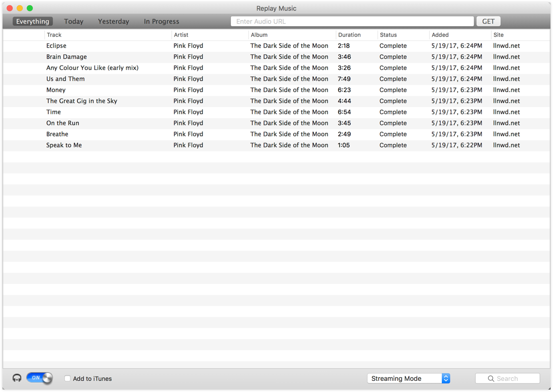The height and width of the screenshot is (392, 553).
Task: Select the Money track
Action: pyautogui.click(x=276, y=90)
